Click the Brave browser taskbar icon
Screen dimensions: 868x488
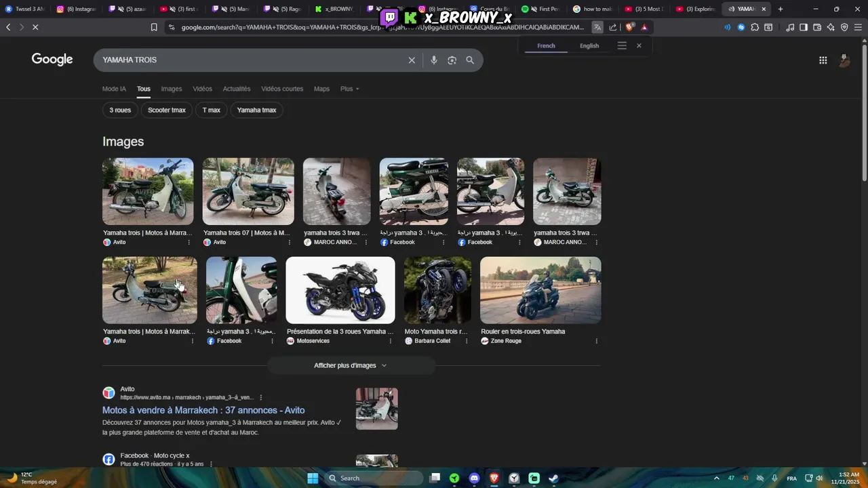[x=494, y=478]
